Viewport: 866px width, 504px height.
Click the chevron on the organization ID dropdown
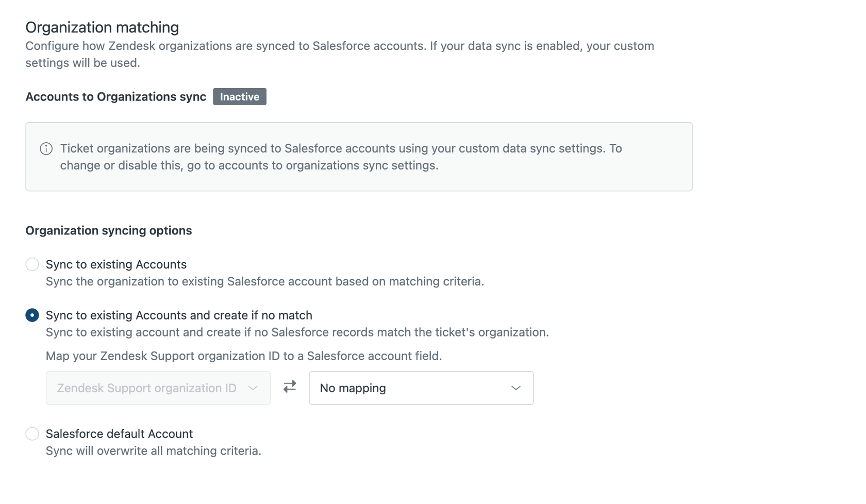click(x=254, y=388)
